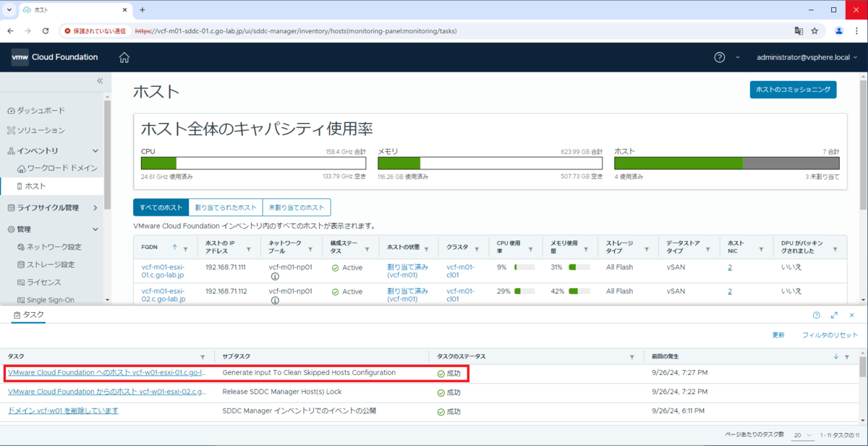868x446 pixels.
Task: Open tasks-per-page dropdown showing 20
Action: pyautogui.click(x=801, y=434)
